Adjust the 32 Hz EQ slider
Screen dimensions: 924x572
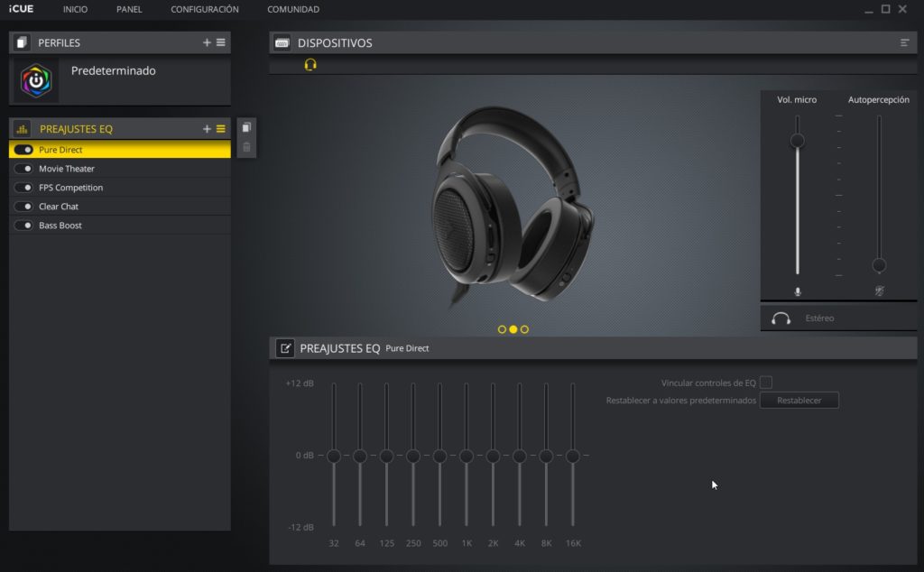point(334,456)
